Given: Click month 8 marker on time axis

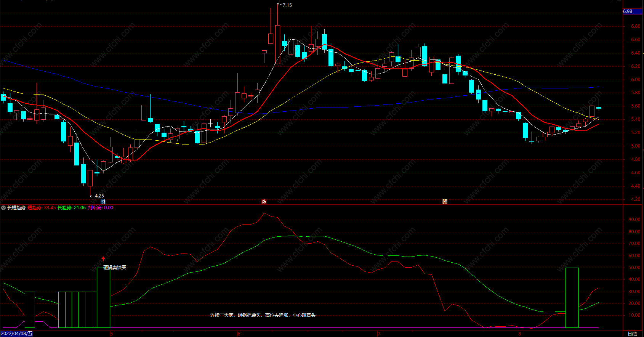Looking at the screenshot, I should pos(519,334).
